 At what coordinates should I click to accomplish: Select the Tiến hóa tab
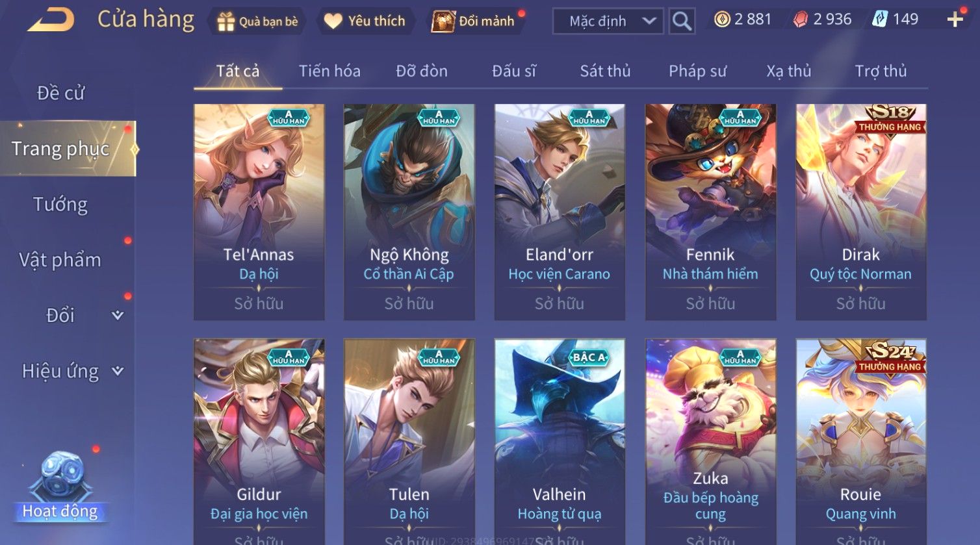pyautogui.click(x=329, y=71)
